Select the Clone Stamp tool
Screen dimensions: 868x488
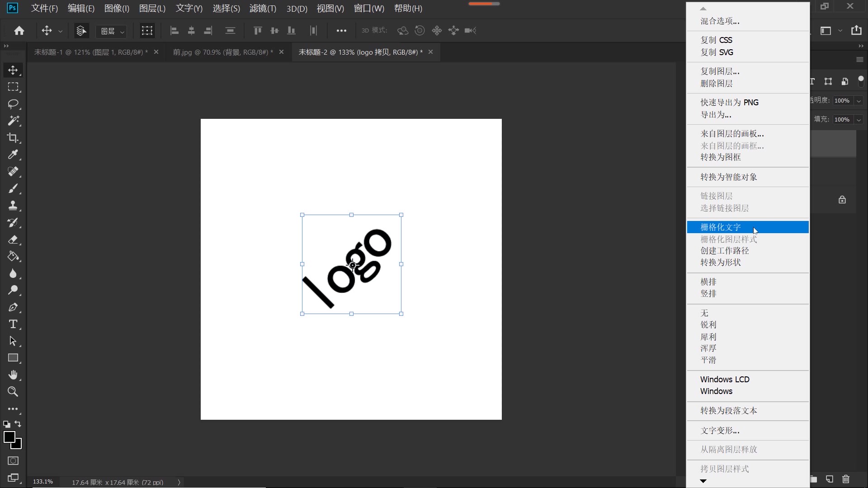(x=13, y=206)
